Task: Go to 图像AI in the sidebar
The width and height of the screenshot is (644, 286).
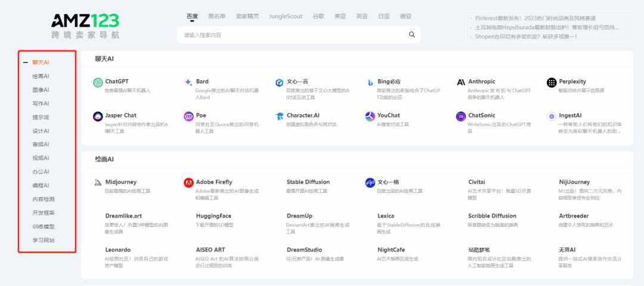Action: tap(41, 90)
